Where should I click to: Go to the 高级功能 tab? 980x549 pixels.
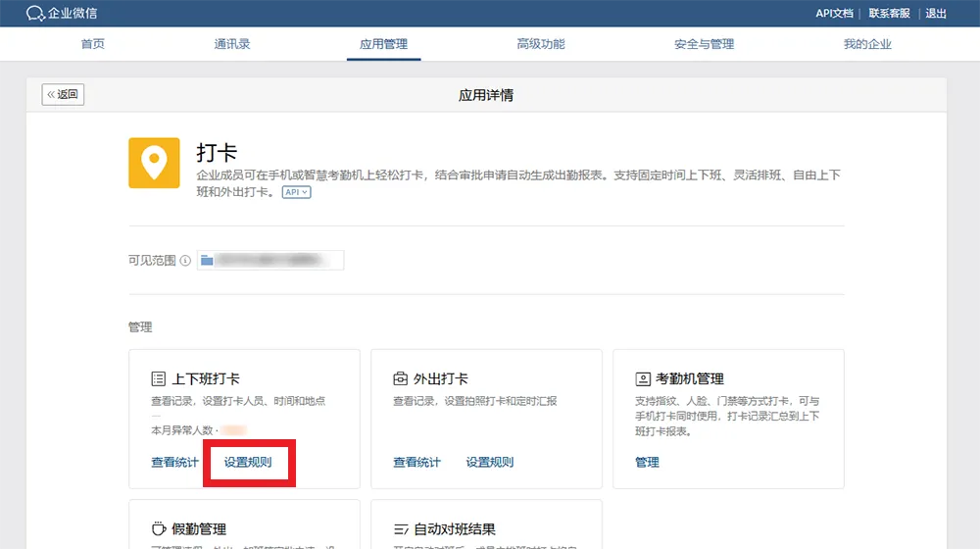pyautogui.click(x=541, y=44)
